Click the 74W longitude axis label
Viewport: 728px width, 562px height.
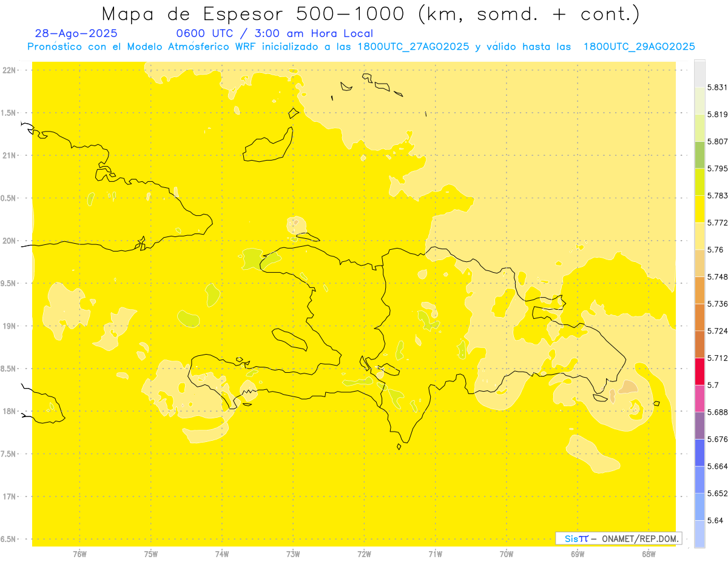click(222, 554)
